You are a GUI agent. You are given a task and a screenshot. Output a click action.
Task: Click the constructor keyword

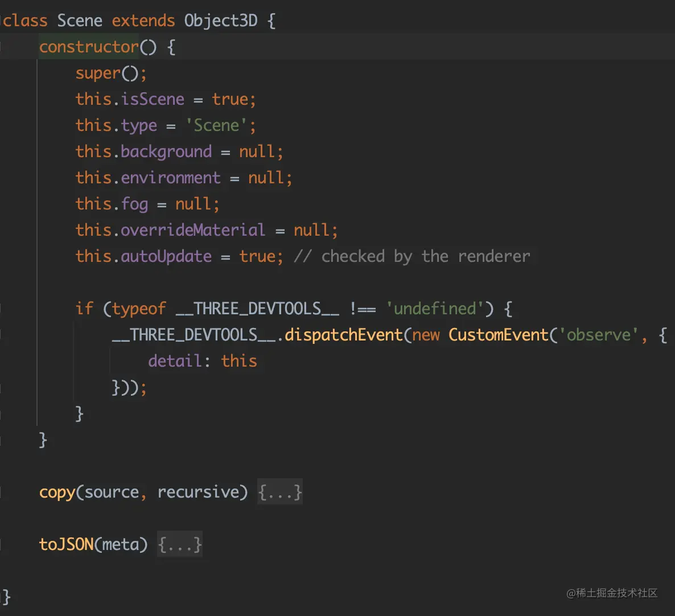[x=89, y=47]
